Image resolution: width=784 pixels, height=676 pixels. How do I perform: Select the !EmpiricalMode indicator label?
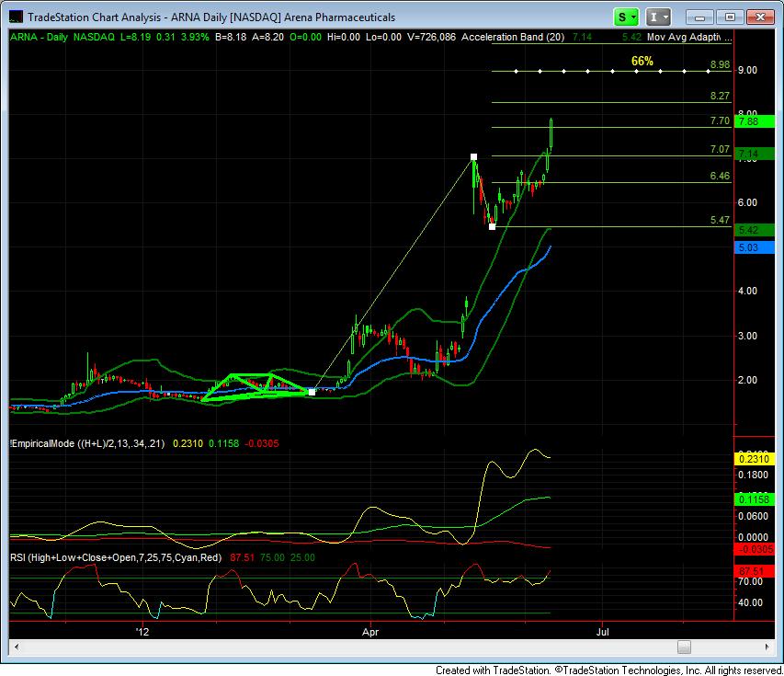tap(87, 443)
